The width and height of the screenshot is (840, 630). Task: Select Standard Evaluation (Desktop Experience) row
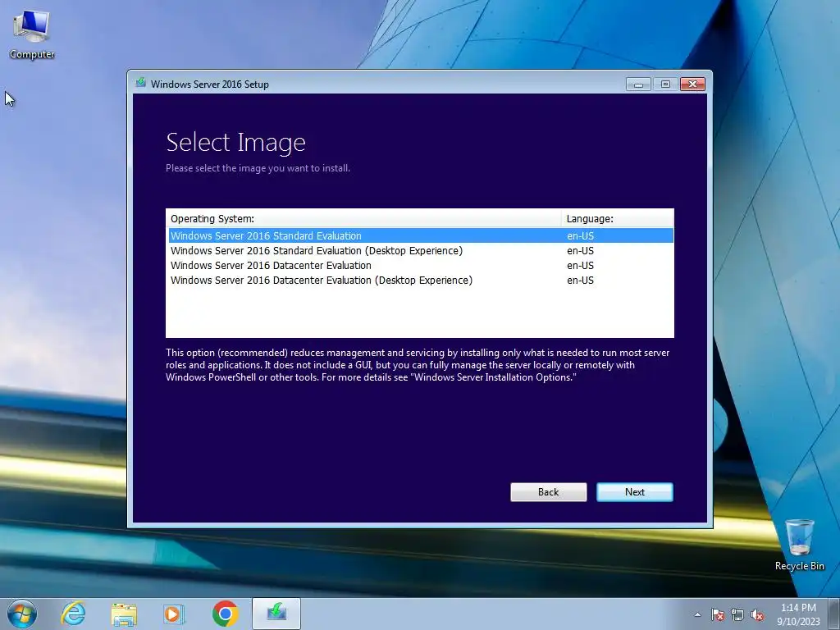coord(421,251)
